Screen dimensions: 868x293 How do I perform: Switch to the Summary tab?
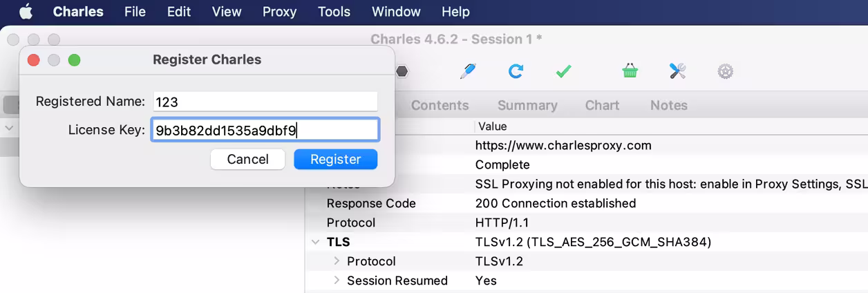click(x=527, y=105)
